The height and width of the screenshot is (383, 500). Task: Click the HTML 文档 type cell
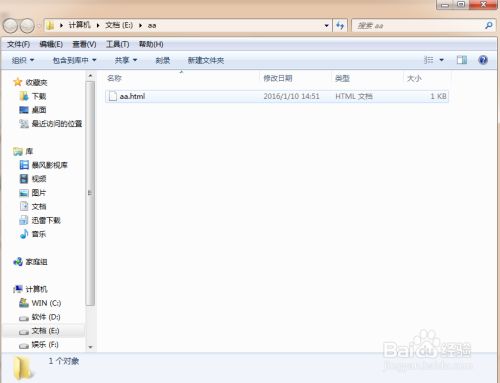[354, 96]
